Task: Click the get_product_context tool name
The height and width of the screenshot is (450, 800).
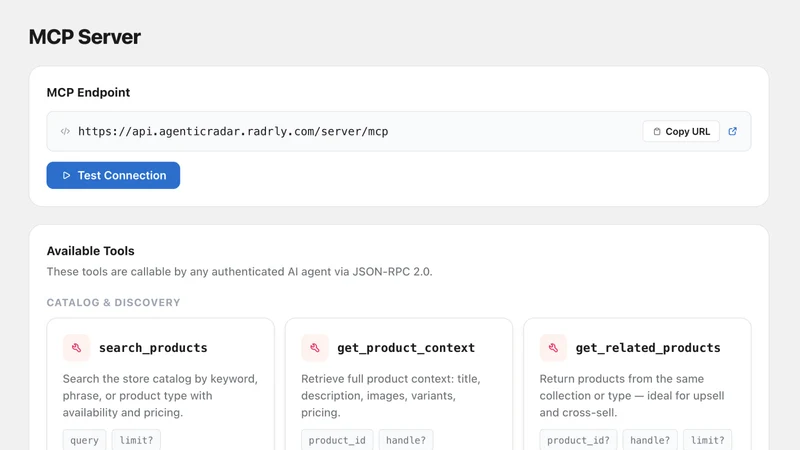Action: click(406, 347)
